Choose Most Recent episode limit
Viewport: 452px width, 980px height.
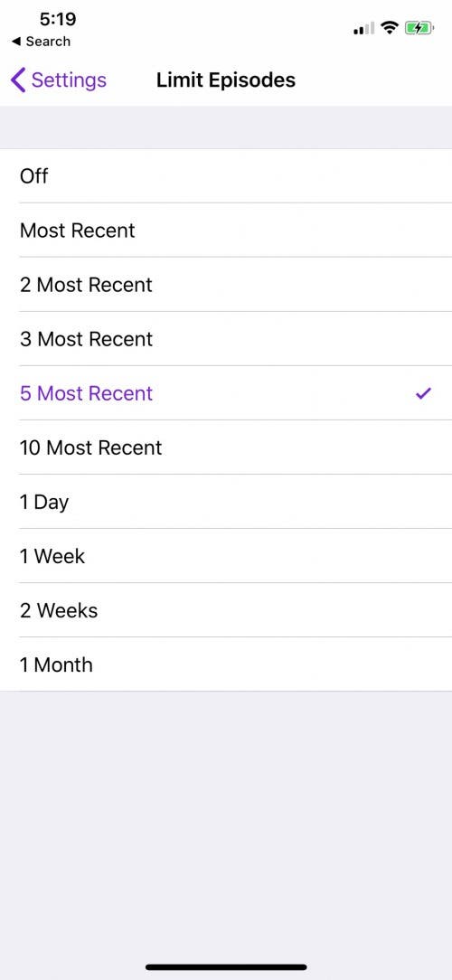click(x=226, y=230)
